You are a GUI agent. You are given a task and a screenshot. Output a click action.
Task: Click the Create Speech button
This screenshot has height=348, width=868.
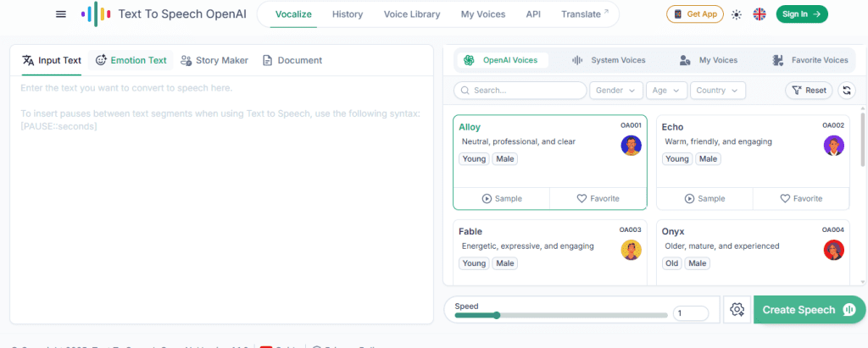[x=809, y=310]
